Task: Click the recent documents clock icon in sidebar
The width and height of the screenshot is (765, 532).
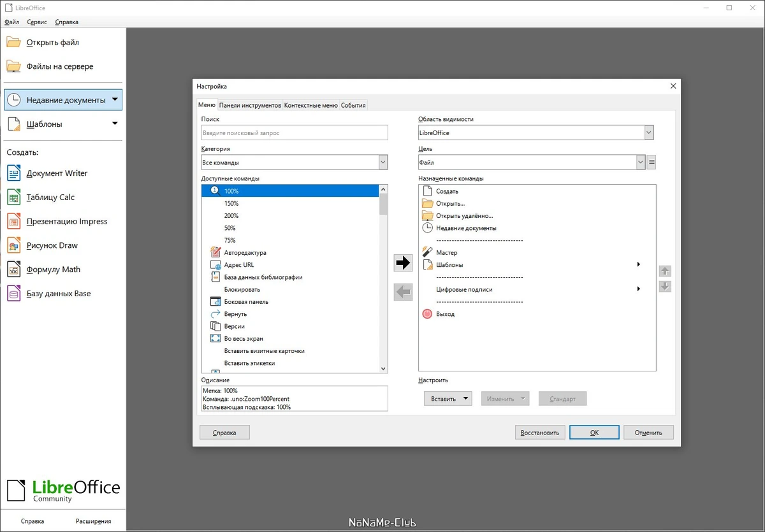Action: point(14,100)
